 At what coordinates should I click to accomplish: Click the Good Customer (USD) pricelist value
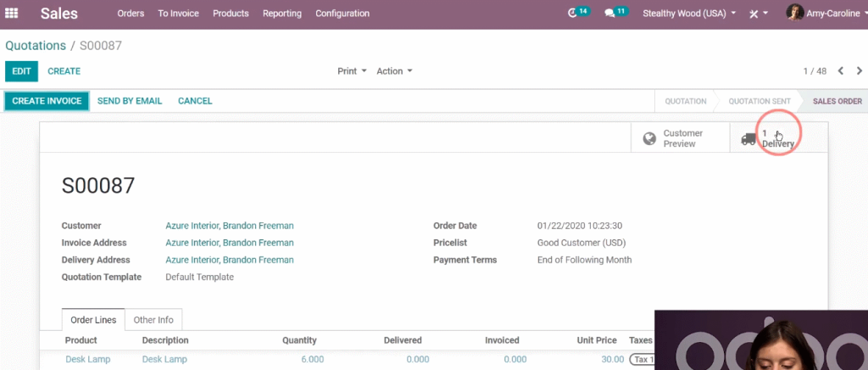[581, 243]
